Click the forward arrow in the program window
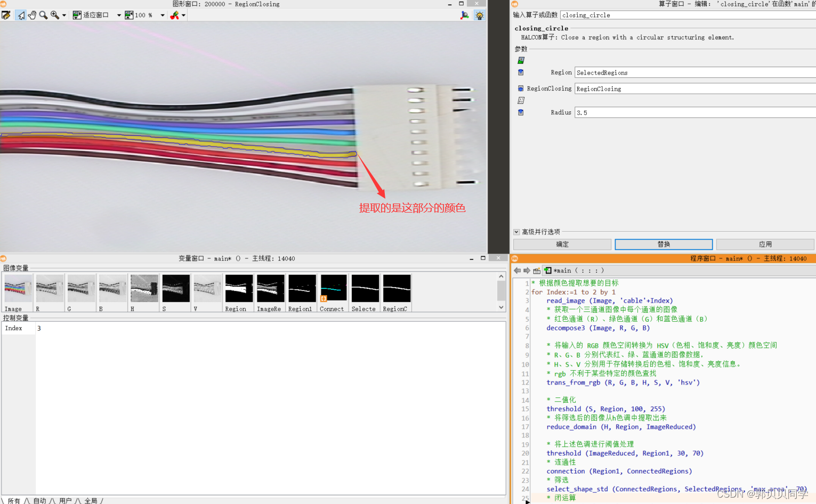The image size is (816, 504). tap(527, 271)
